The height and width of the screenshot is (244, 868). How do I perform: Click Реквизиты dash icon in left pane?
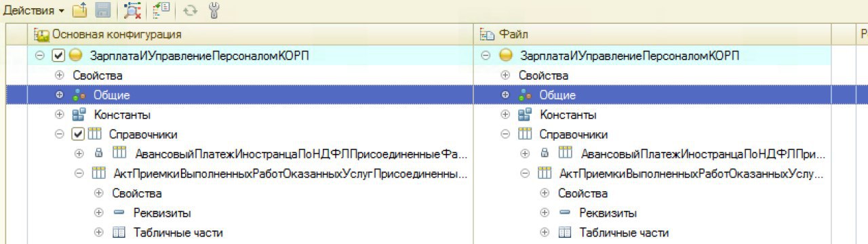coord(119,213)
